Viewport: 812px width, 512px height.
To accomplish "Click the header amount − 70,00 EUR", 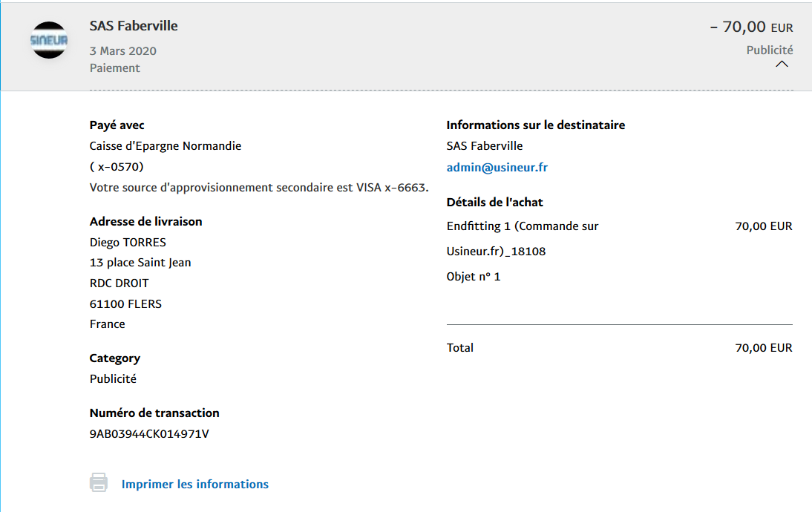I will (x=751, y=27).
